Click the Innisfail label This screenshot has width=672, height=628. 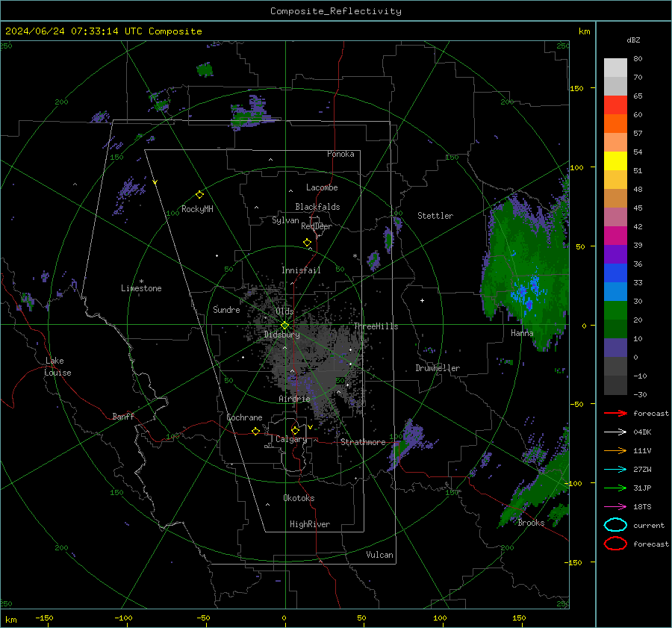coord(301,270)
